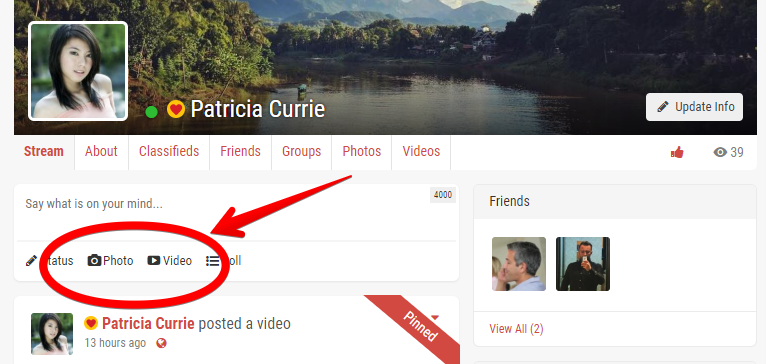
Task: Open the Videos tab
Action: [421, 151]
